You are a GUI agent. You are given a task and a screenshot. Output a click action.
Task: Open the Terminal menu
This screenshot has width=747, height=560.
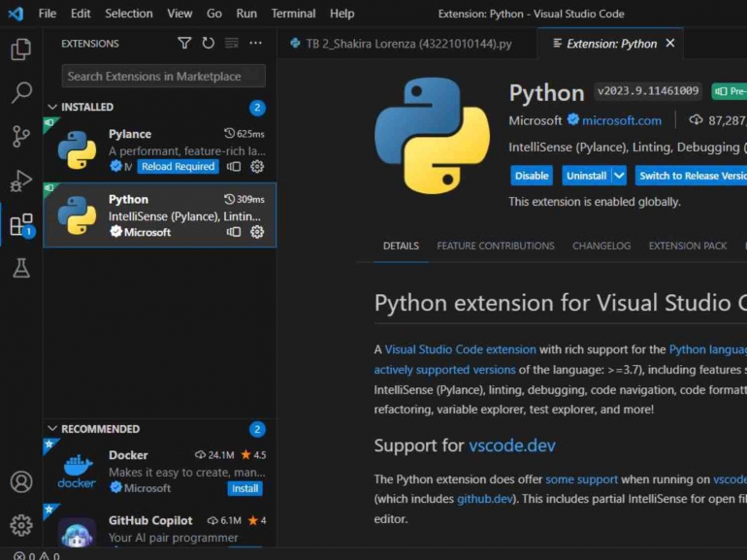pos(293,14)
